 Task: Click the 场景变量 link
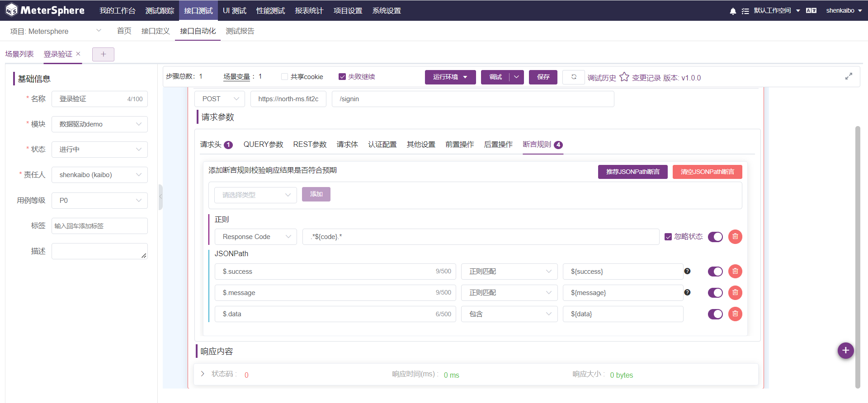tap(237, 77)
